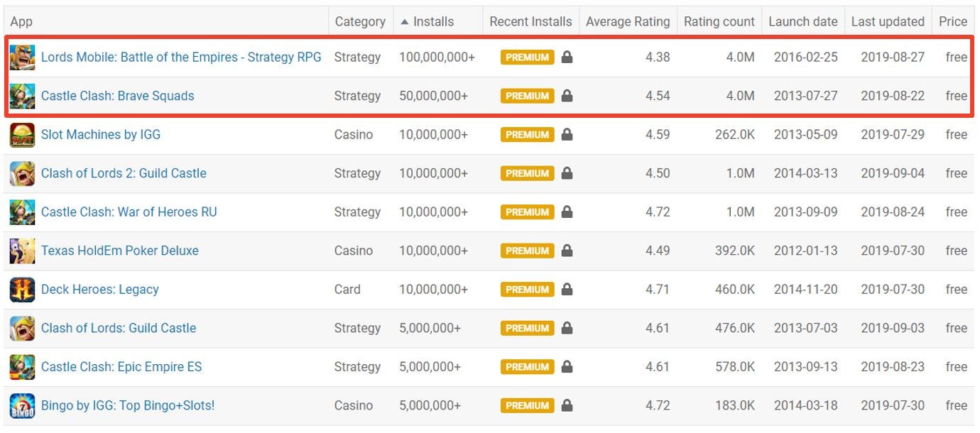
Task: Click the 4.38 average rating value
Action: [658, 57]
